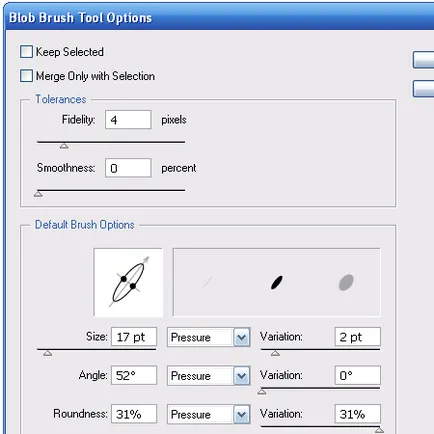434x434 pixels.
Task: Click the Size slider triangle handle
Action: tap(48, 353)
